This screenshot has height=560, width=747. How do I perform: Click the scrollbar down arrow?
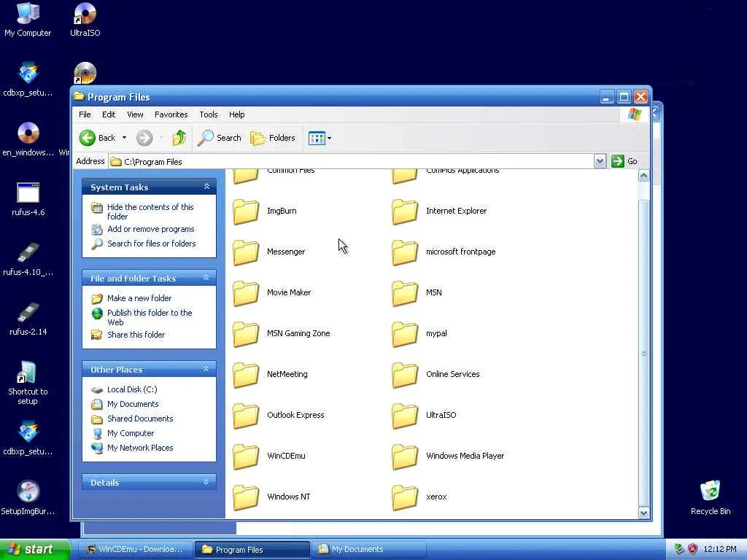point(643,513)
